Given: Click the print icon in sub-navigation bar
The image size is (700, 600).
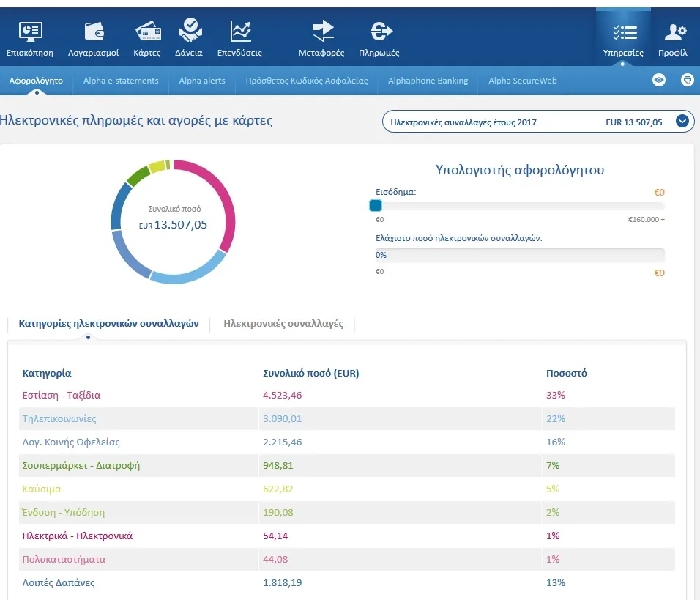Looking at the screenshot, I should click(687, 81).
